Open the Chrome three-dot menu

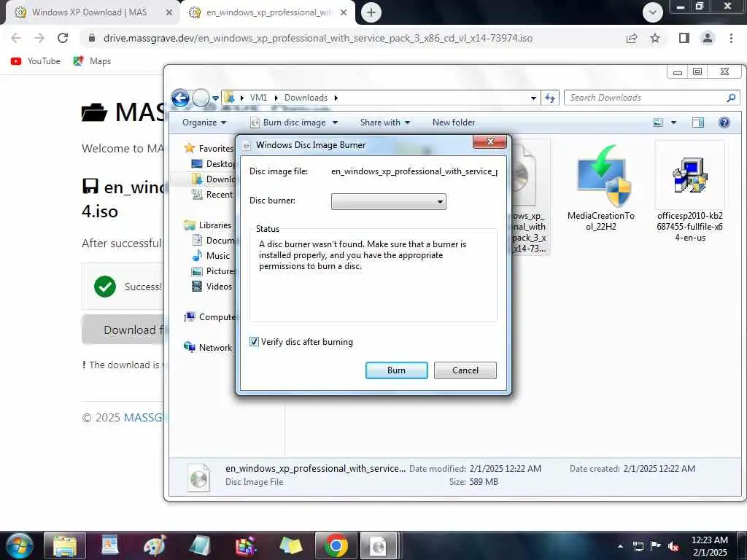(x=731, y=38)
